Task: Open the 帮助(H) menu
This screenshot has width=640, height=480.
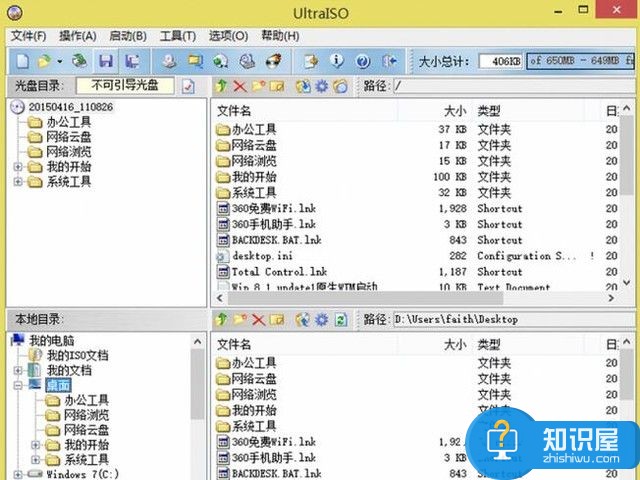Action: click(x=280, y=36)
